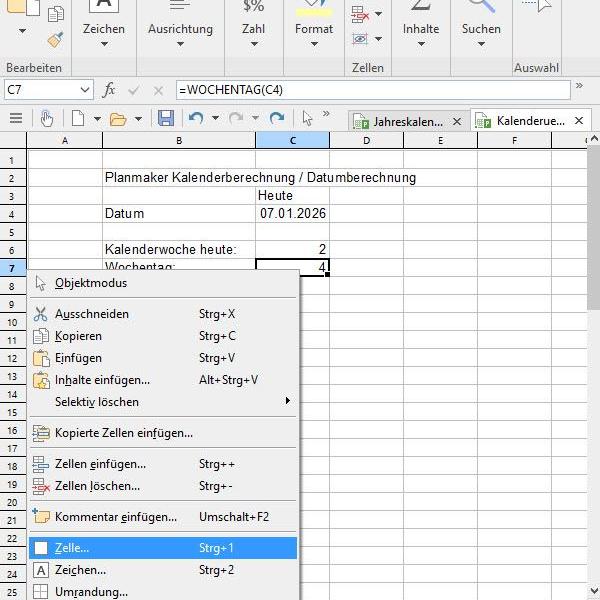
Task: Select the touch mode hand icon
Action: (x=47, y=119)
